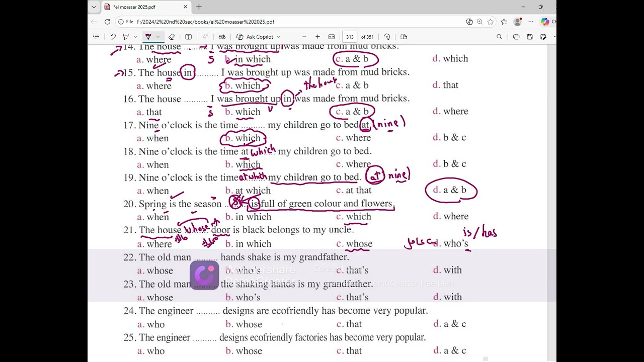Close the el moasser 2025.pdf tab
644x362 pixels.
click(x=185, y=7)
